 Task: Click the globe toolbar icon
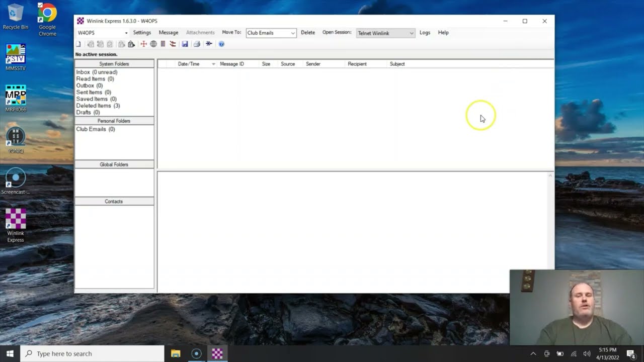153,44
